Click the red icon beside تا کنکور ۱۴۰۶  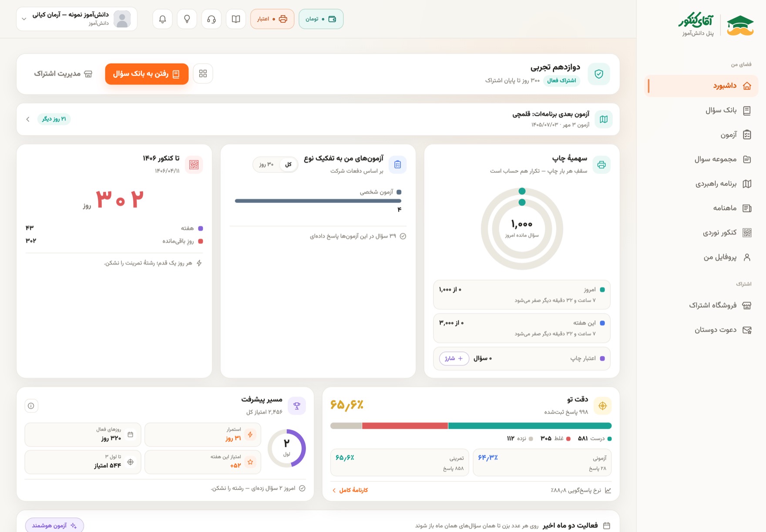[194, 165]
